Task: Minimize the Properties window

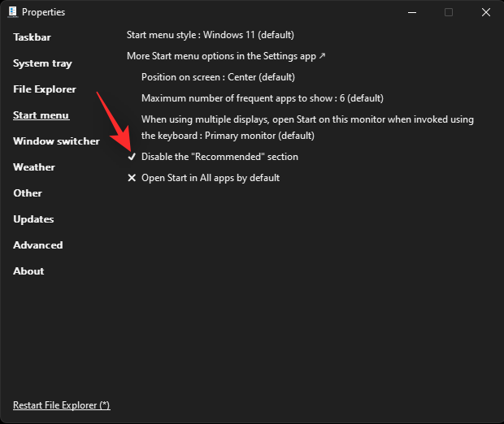Action: [412, 12]
